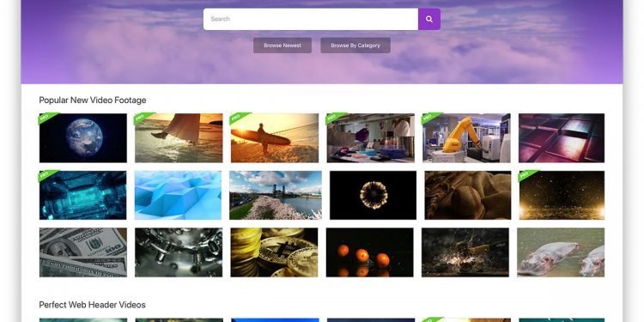Open the hippos in water video
This screenshot has width=644, height=322.
coord(561,252)
